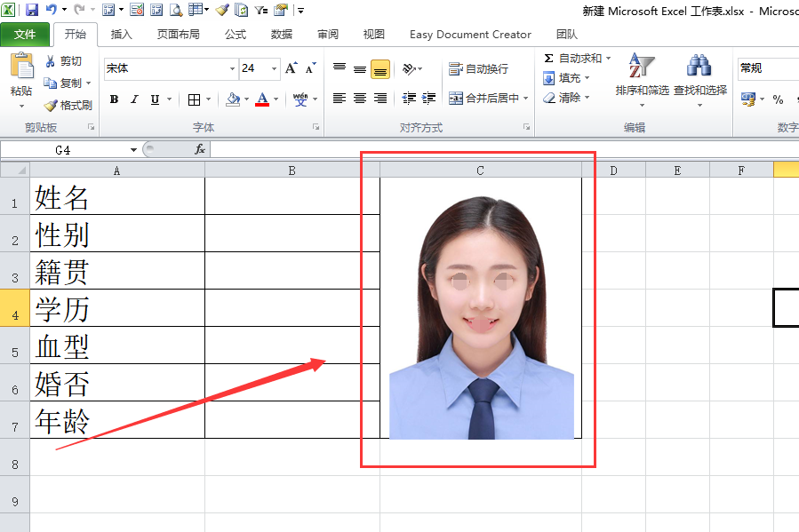
Task: Toggle bold formatting
Action: pos(114,99)
